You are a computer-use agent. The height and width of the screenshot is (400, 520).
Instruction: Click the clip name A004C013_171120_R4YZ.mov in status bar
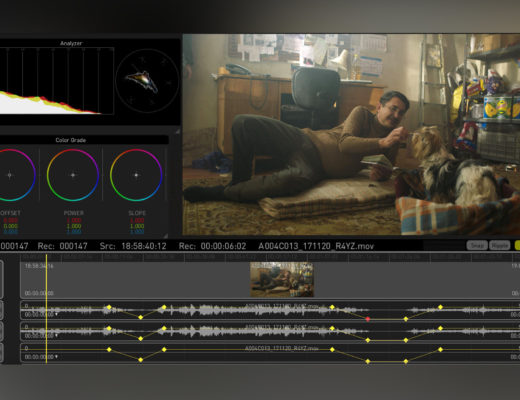[x=316, y=246]
